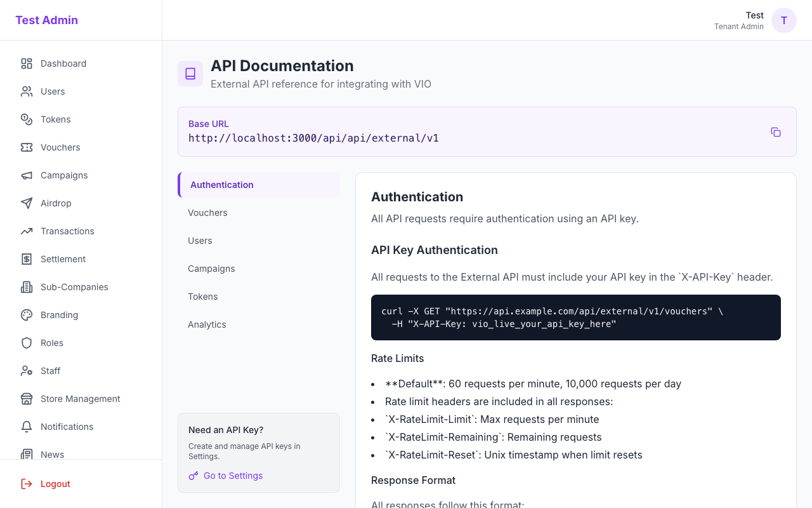Viewport: 812px width, 508px height.
Task: Select the Campaigns megaphone icon
Action: click(26, 175)
